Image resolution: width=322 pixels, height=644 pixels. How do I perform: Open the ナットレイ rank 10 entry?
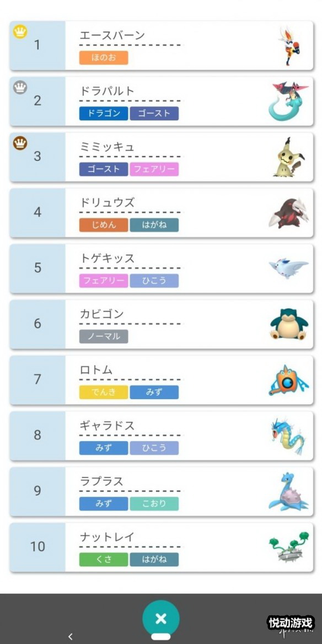point(162,548)
